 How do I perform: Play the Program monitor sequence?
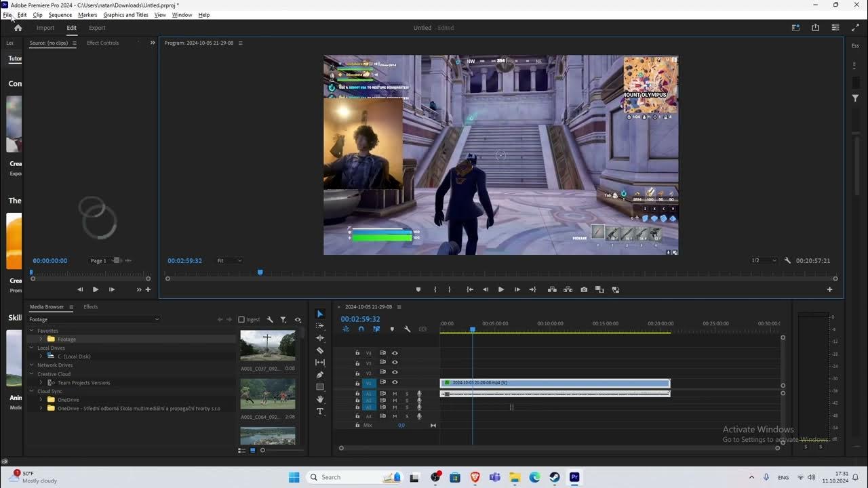501,289
